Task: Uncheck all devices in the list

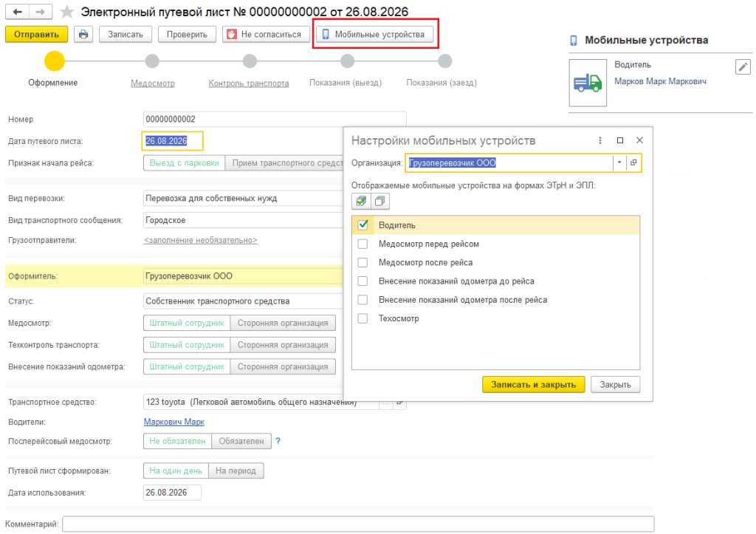Action: point(380,201)
